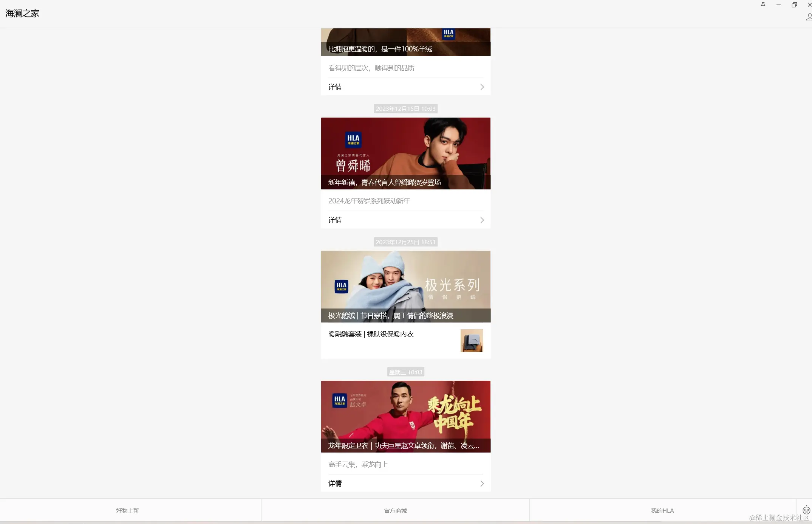Switch to keyboard input mode
The image size is (812, 524).
point(806,510)
